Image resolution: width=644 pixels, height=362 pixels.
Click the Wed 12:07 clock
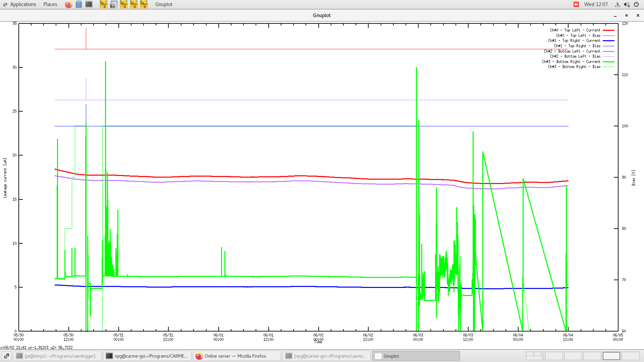point(596,4)
